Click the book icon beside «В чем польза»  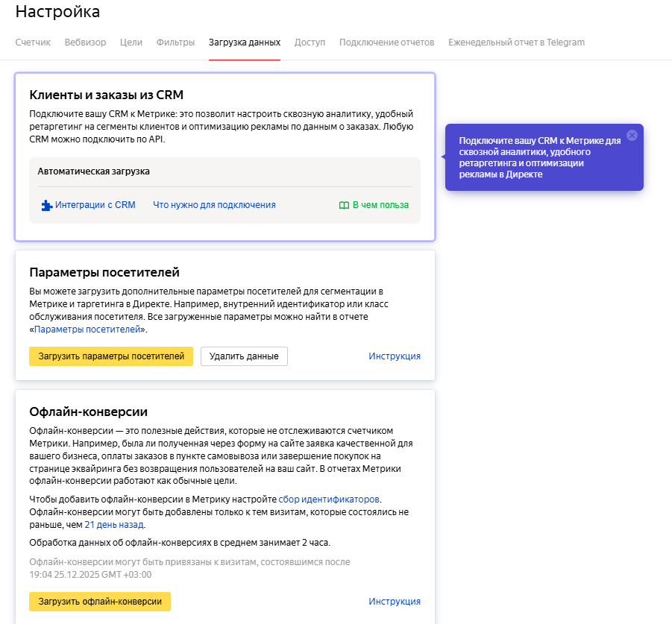(x=344, y=205)
